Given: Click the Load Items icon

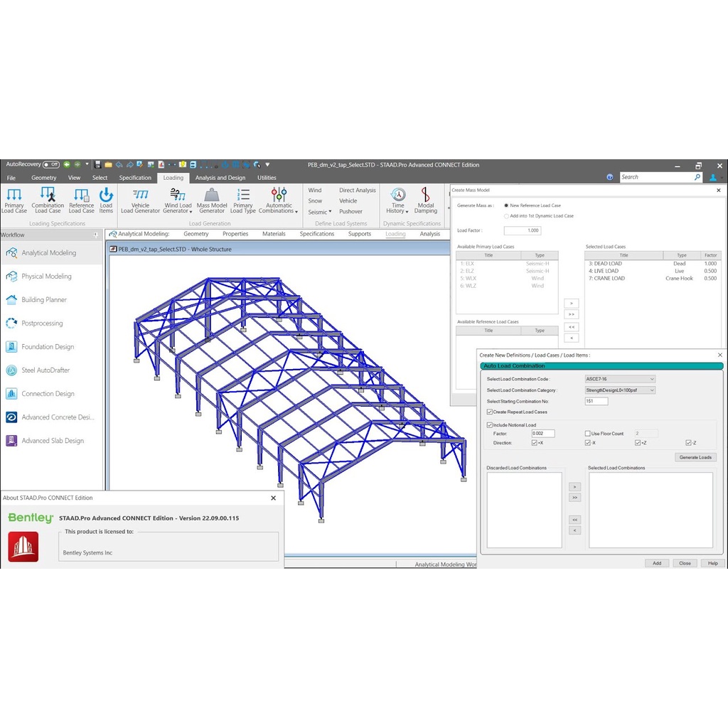Looking at the screenshot, I should [x=106, y=200].
